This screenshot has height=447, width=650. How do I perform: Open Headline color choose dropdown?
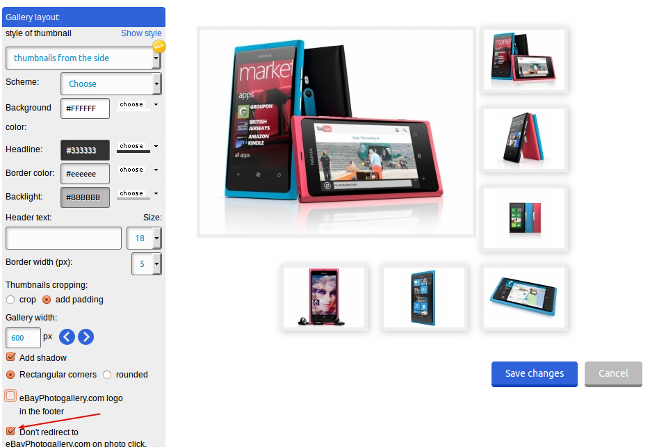click(138, 146)
